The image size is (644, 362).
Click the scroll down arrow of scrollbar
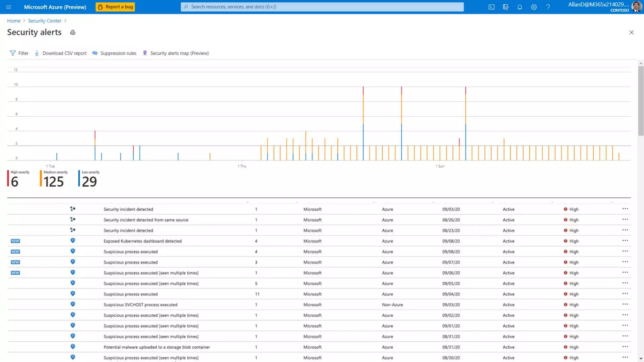(x=641, y=359)
